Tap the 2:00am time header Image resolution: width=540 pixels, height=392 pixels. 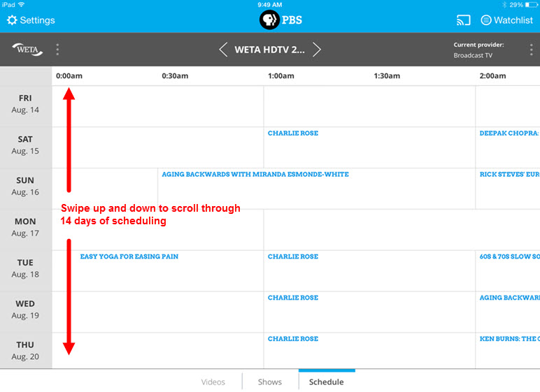click(x=492, y=75)
